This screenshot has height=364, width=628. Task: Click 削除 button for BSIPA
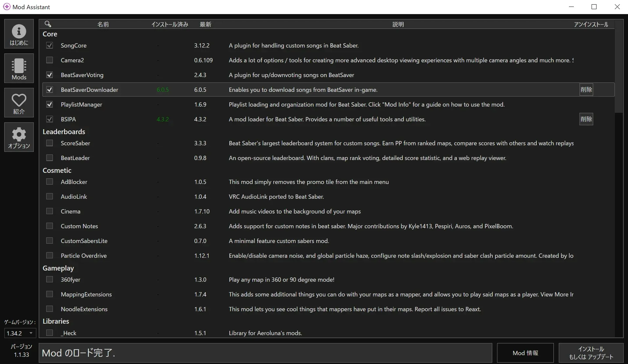point(586,119)
